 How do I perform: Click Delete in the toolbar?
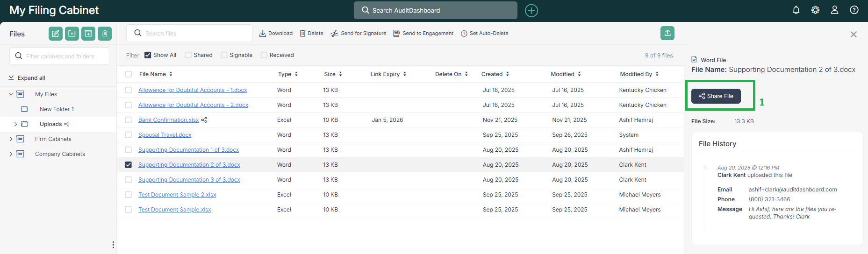[311, 33]
